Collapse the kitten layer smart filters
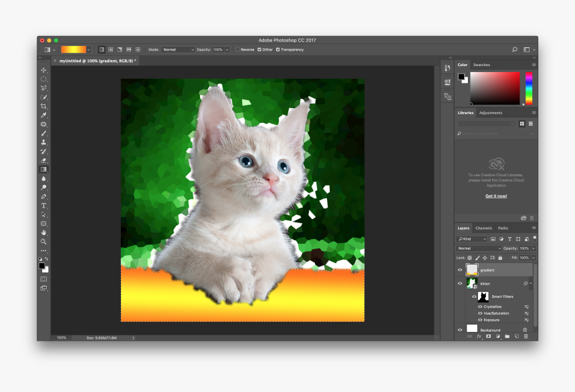The width and height of the screenshot is (575, 392). pyautogui.click(x=530, y=283)
